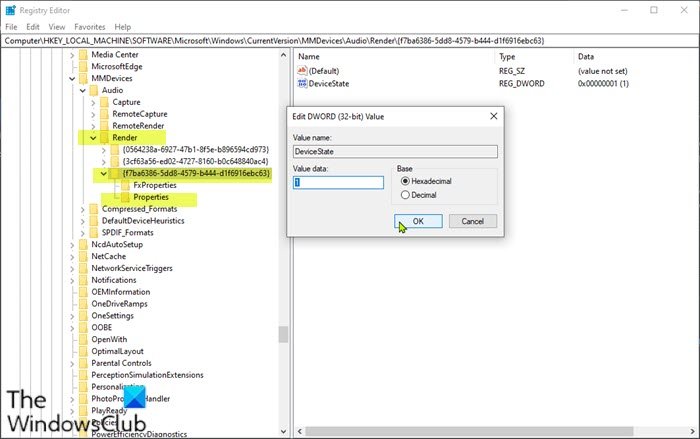This screenshot has width=700, height=439.
Task: Select the OneSettings registry key
Action: [x=112, y=316]
